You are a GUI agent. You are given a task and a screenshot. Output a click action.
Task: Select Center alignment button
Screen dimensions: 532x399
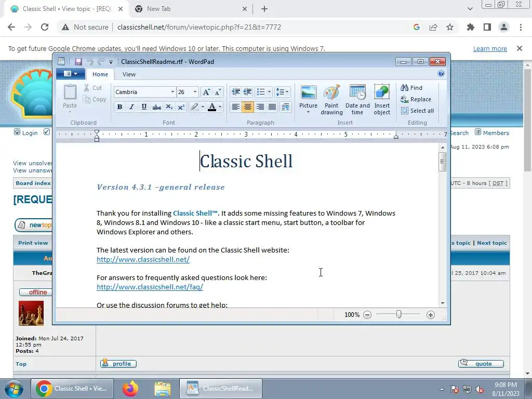click(248, 107)
